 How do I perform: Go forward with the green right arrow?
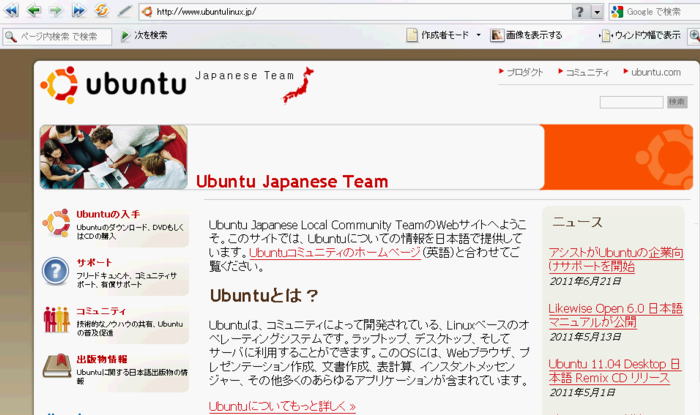point(56,11)
